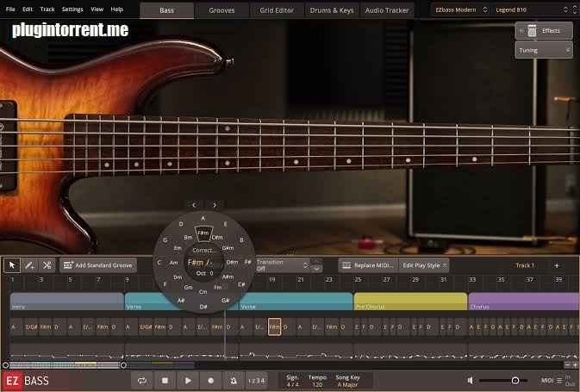Zoom in timeline with plus icon
This screenshot has height=392, width=580.
pos(575,364)
